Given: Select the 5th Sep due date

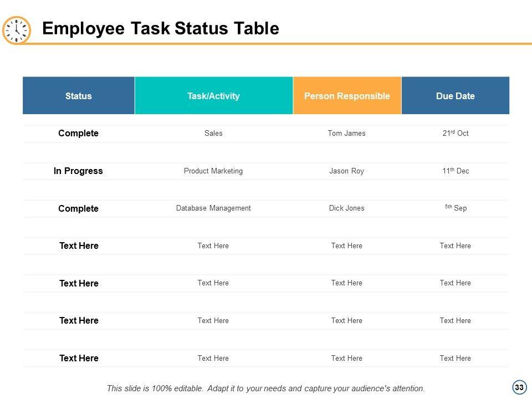Looking at the screenshot, I should pyautogui.click(x=455, y=208).
